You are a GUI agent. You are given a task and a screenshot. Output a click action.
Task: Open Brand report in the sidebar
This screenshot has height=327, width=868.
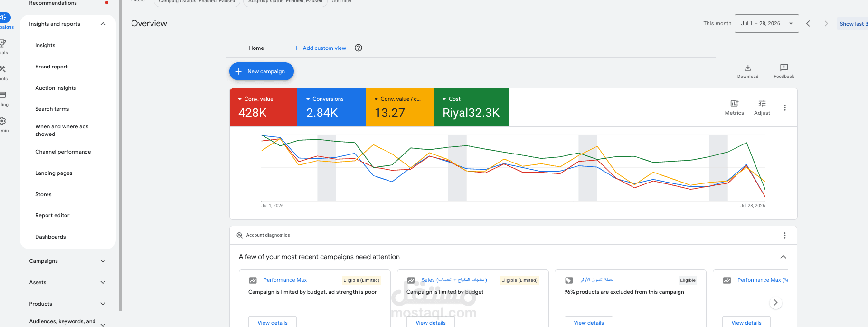(51, 67)
